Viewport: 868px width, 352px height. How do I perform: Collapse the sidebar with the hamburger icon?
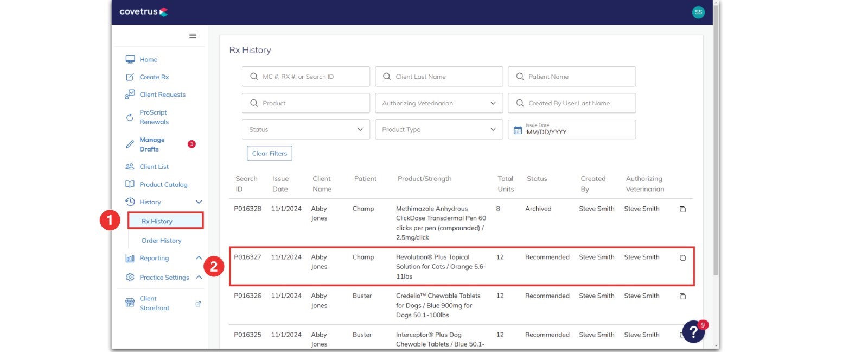pos(193,36)
